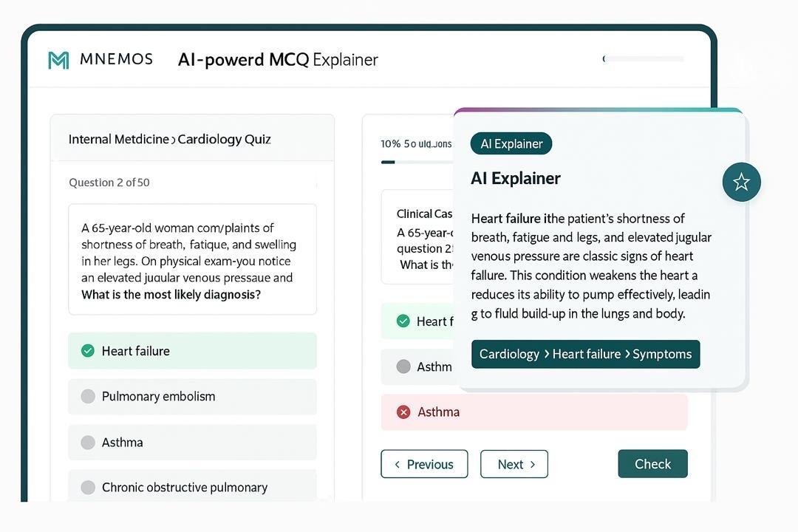Open Cardiology > Heart failure > Symptoms breadcrumb

[585, 354]
